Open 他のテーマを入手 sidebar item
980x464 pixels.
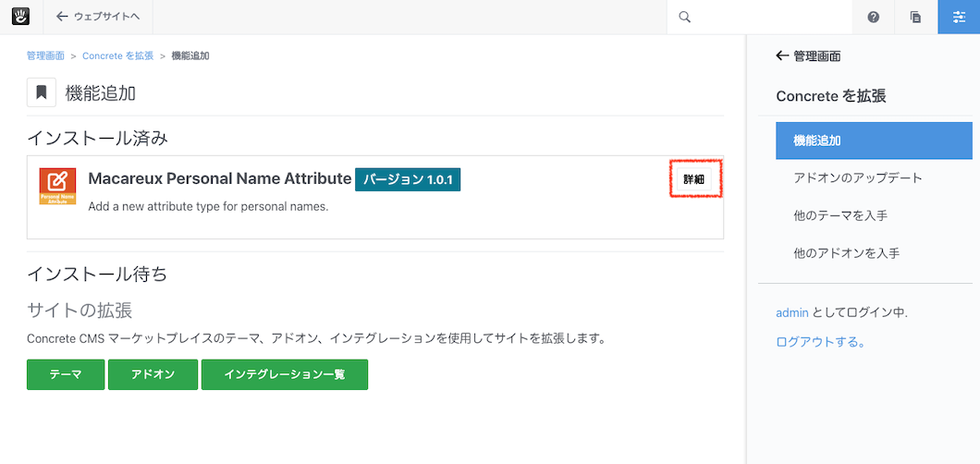point(840,215)
